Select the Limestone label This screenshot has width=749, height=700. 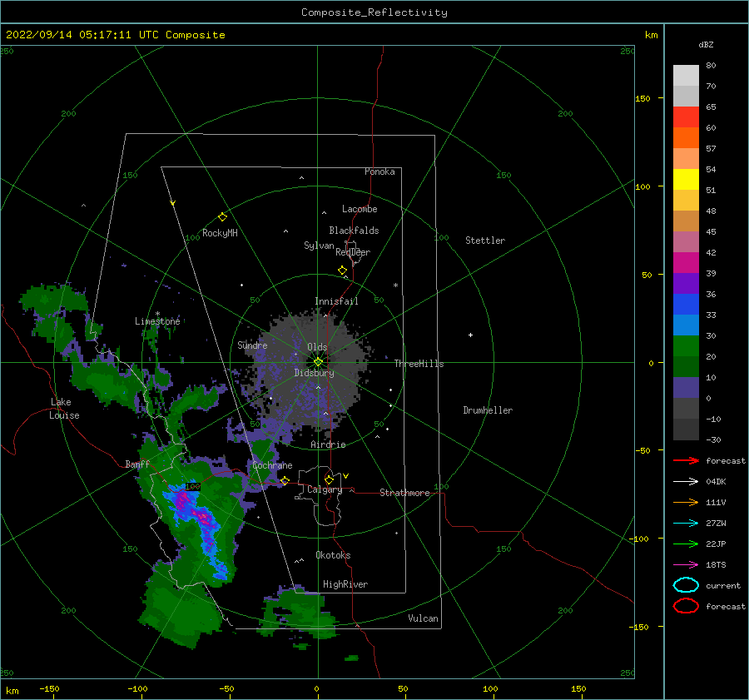[157, 321]
